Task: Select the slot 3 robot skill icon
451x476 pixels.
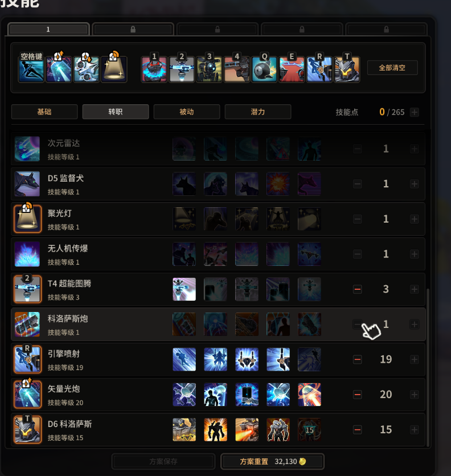Action: (209, 69)
